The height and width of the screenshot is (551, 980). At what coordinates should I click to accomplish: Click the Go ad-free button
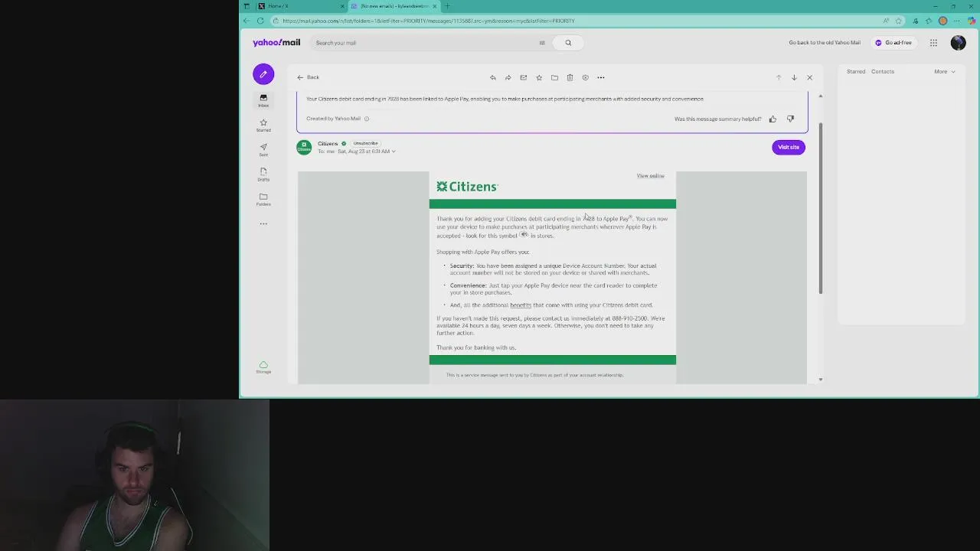(x=894, y=43)
